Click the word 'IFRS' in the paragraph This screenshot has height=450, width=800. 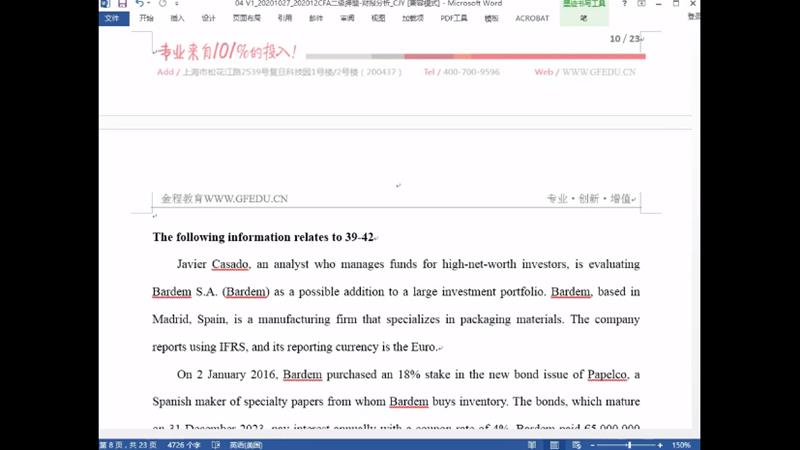point(233,347)
